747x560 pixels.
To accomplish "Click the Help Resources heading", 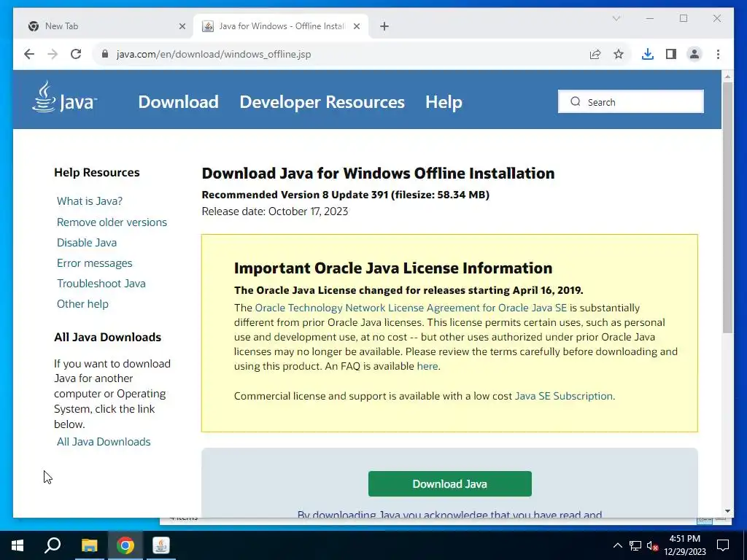I will point(97,172).
